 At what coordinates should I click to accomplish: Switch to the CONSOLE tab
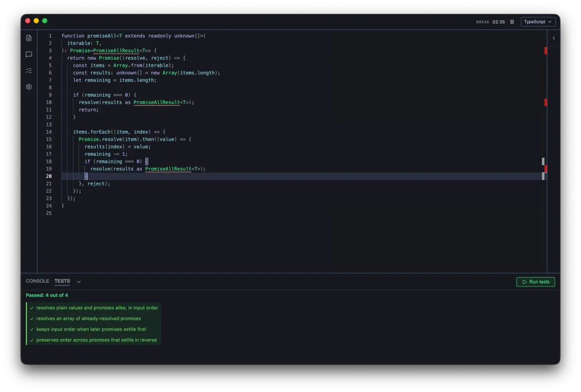[x=38, y=281]
